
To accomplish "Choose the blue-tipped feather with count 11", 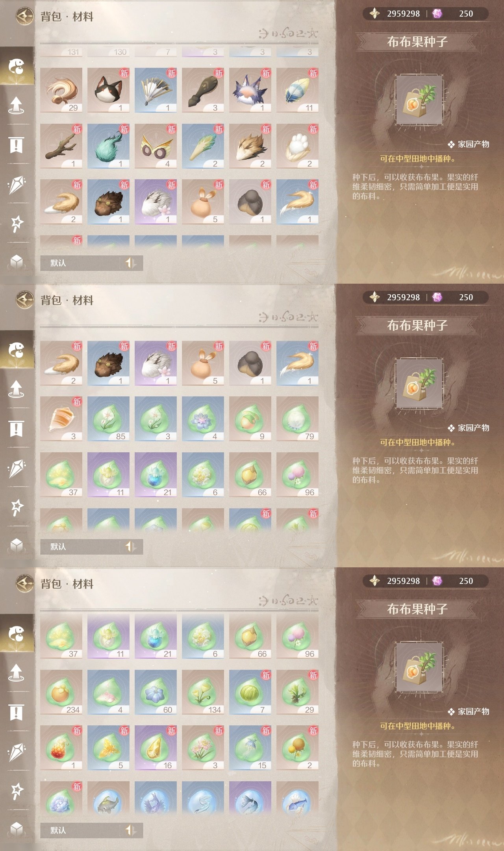I will (297, 90).
